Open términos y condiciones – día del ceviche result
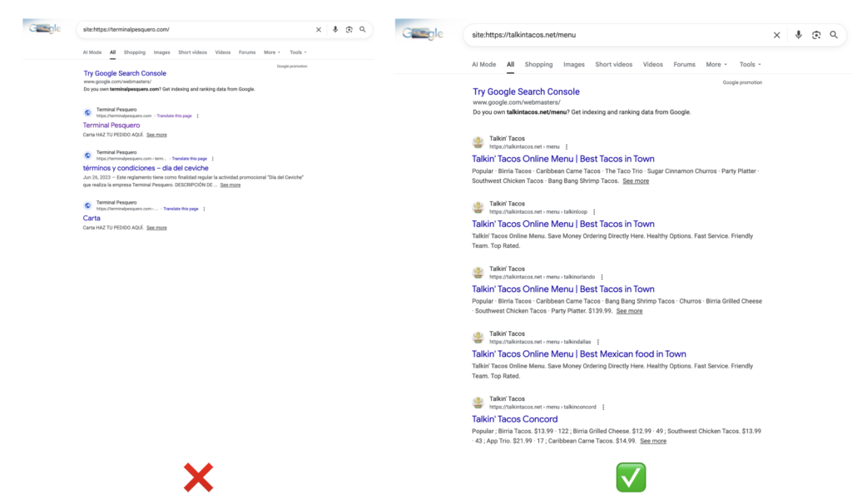The image size is (852, 504). 146,168
